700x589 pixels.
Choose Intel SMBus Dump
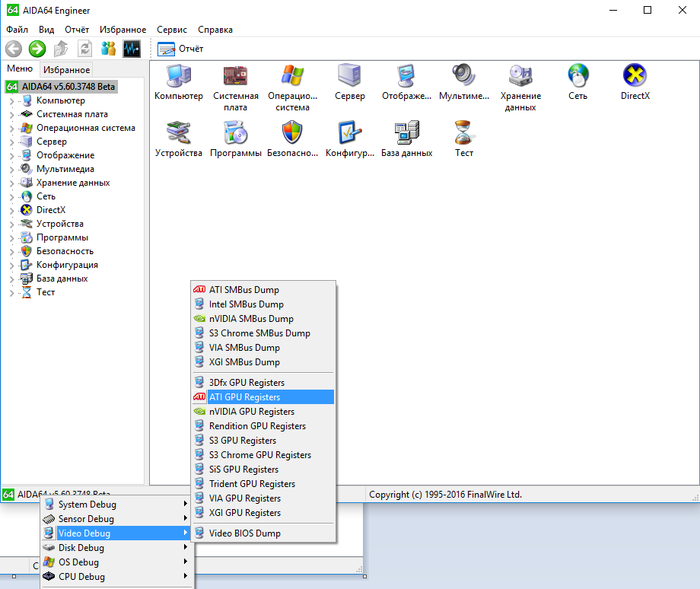263,304
